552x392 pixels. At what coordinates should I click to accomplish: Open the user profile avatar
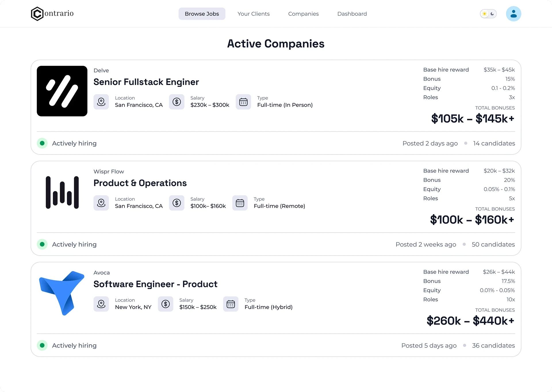(513, 14)
